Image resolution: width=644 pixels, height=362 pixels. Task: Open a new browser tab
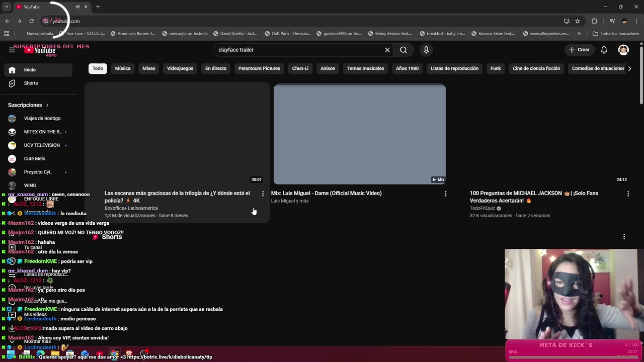pos(98,7)
